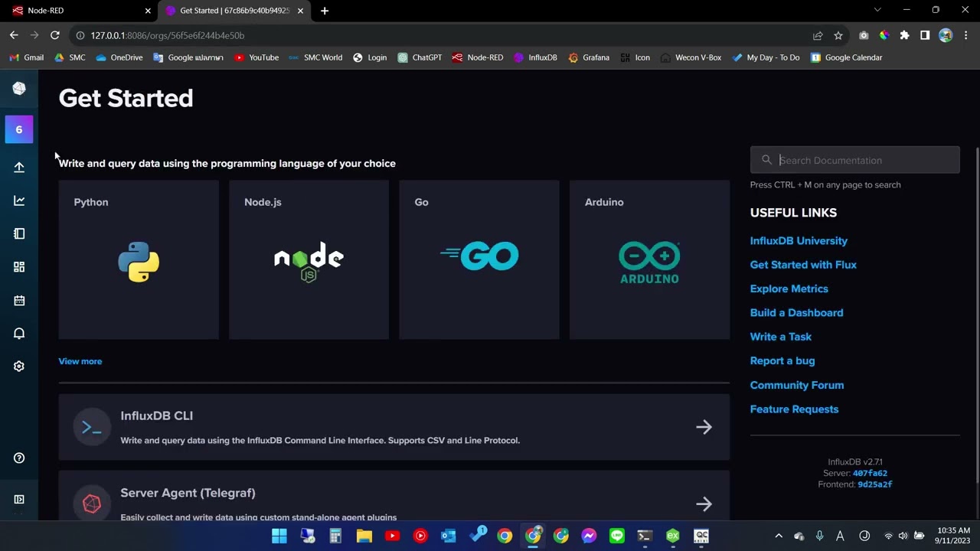Open Settings gear icon in sidebar
Screen dimensions: 980x551
[19, 366]
